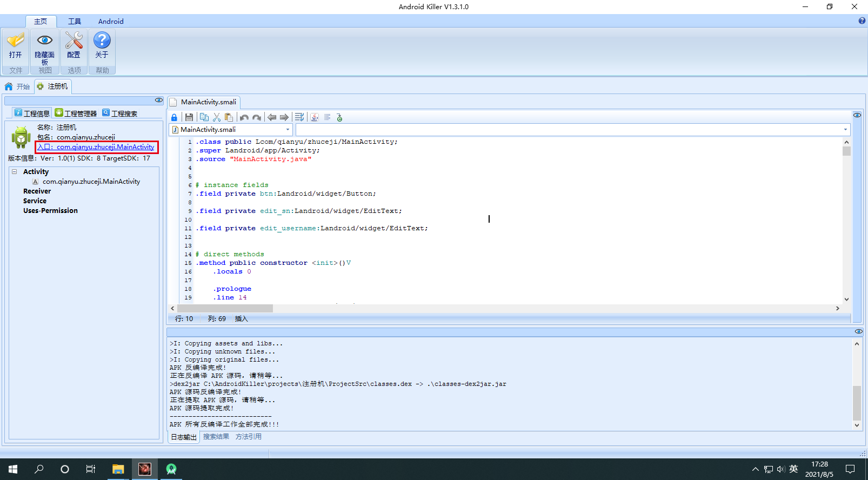Click the volume icon in the system tray
The image size is (868, 480).
coord(781,469)
